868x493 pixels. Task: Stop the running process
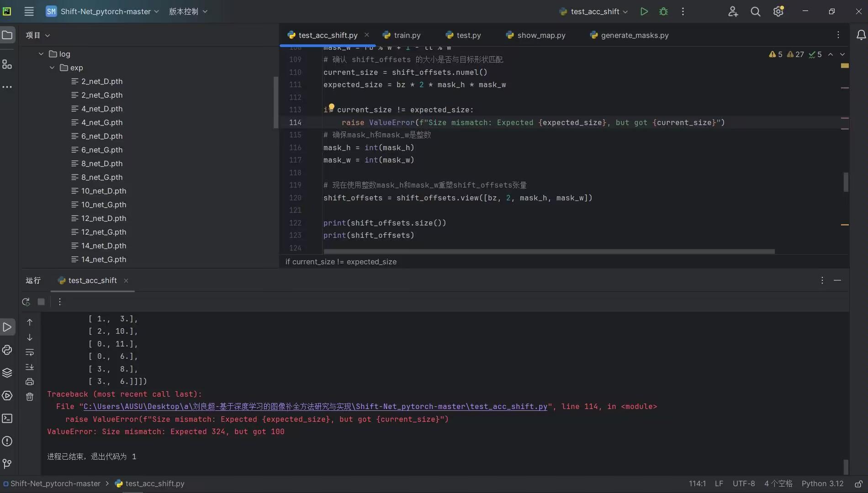coord(41,302)
